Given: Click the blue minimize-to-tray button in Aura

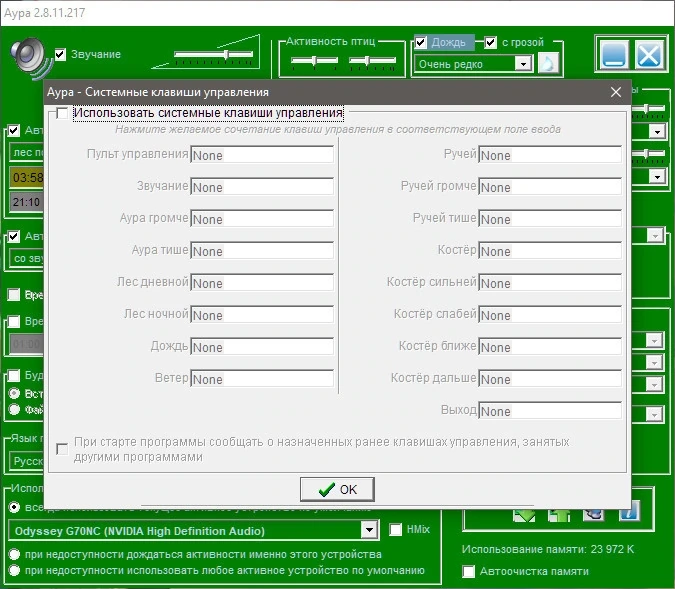Looking at the screenshot, I should (614, 54).
